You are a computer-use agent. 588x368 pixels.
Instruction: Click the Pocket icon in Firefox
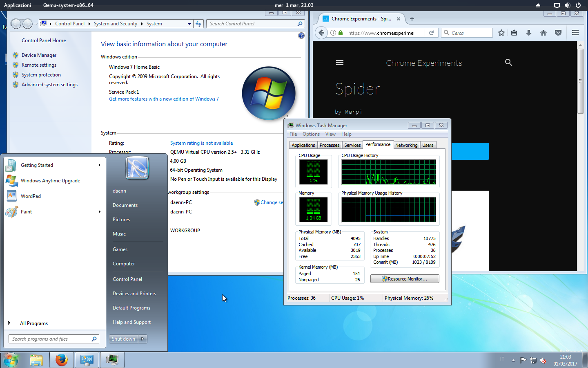pyautogui.click(x=558, y=33)
